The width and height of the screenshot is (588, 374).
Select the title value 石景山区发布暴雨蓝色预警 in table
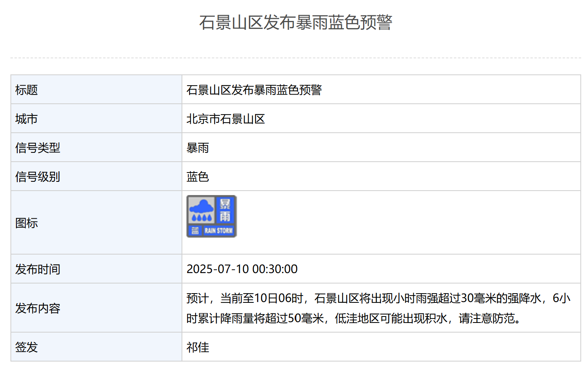pyautogui.click(x=254, y=90)
